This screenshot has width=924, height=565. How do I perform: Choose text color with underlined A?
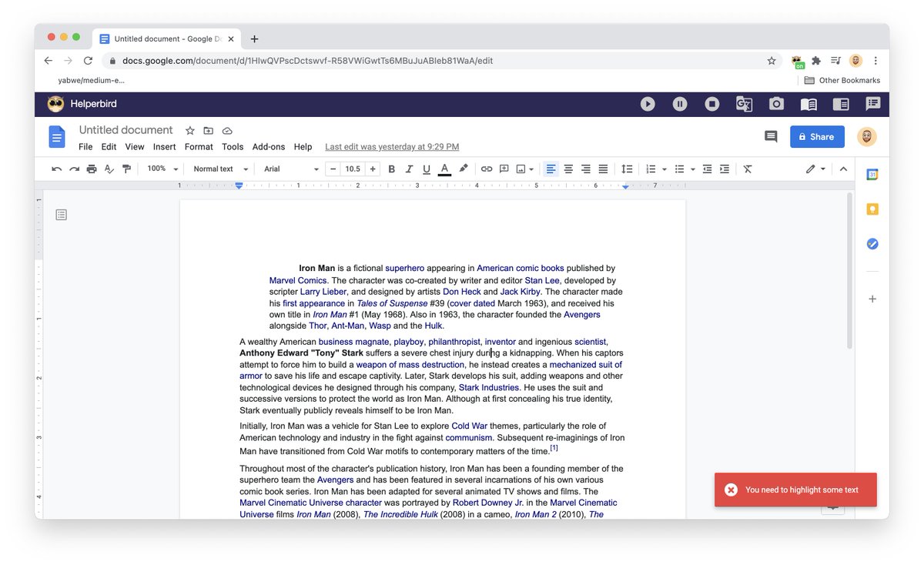(444, 169)
